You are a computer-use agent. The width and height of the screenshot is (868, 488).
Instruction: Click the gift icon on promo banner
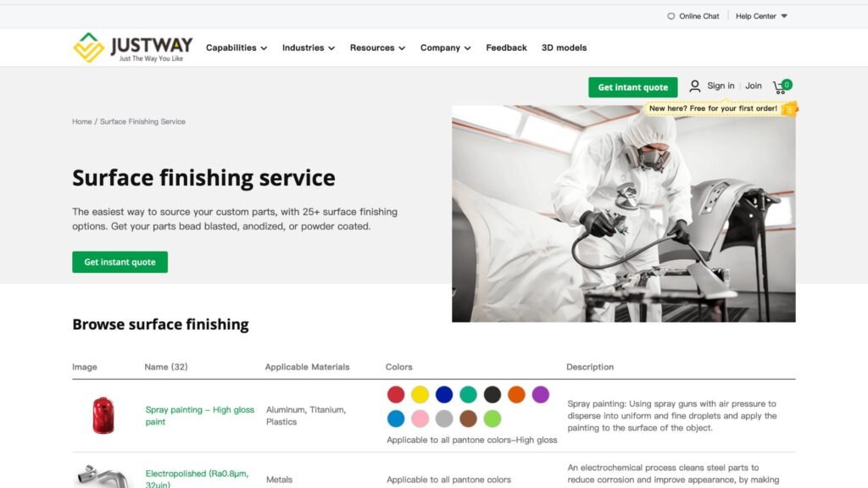pos(789,108)
